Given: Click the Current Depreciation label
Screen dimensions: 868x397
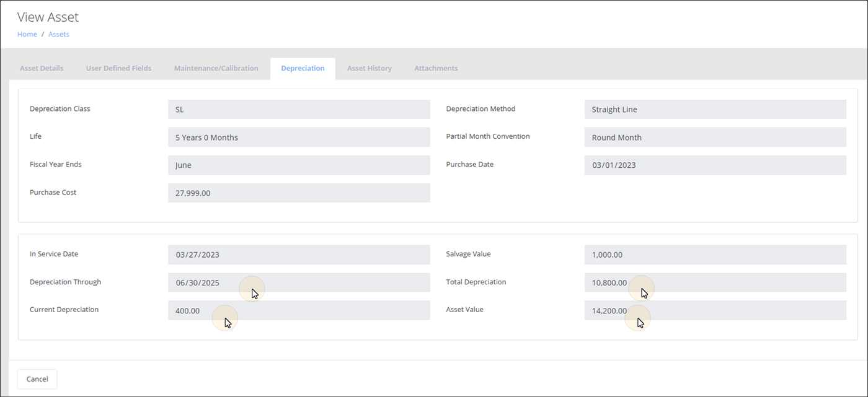Looking at the screenshot, I should (x=64, y=309).
